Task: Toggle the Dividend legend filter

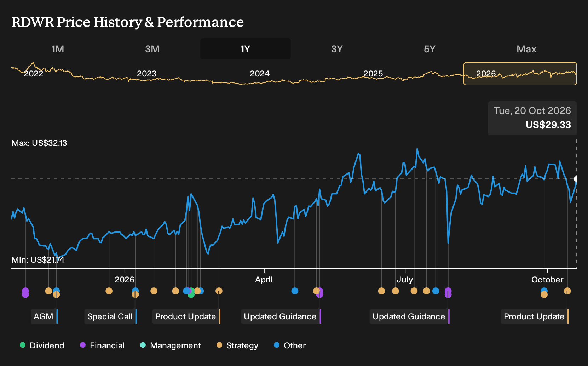Action: (42, 345)
